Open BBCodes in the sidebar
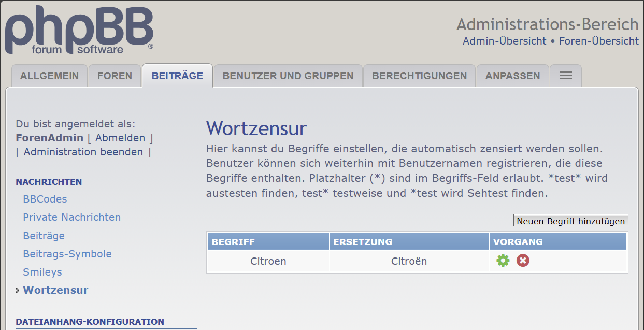 [45, 199]
